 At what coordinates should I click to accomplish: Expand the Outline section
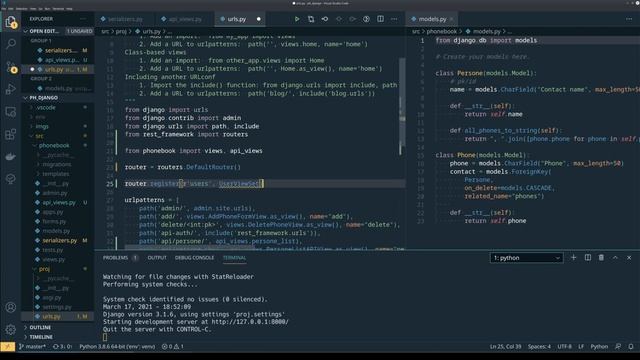40,327
